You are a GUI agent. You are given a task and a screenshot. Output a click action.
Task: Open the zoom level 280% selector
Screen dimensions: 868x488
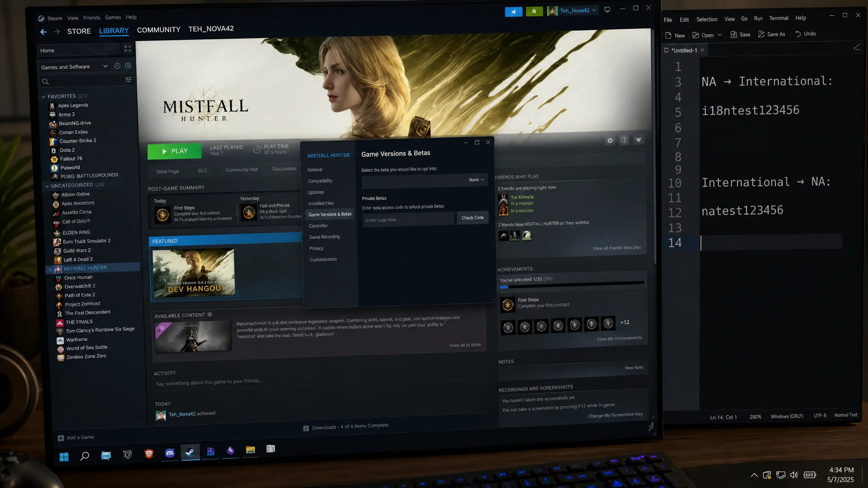(755, 417)
